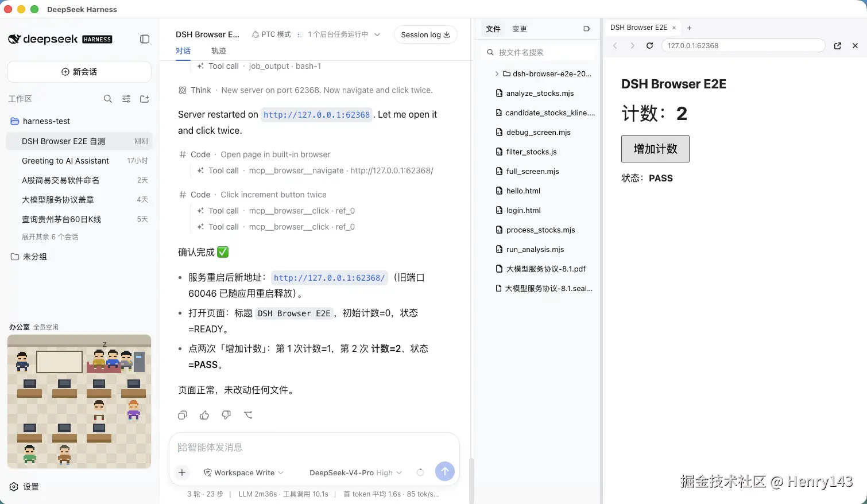Click the icon right of the 变更 tab
The image size is (867, 504).
[x=587, y=29]
